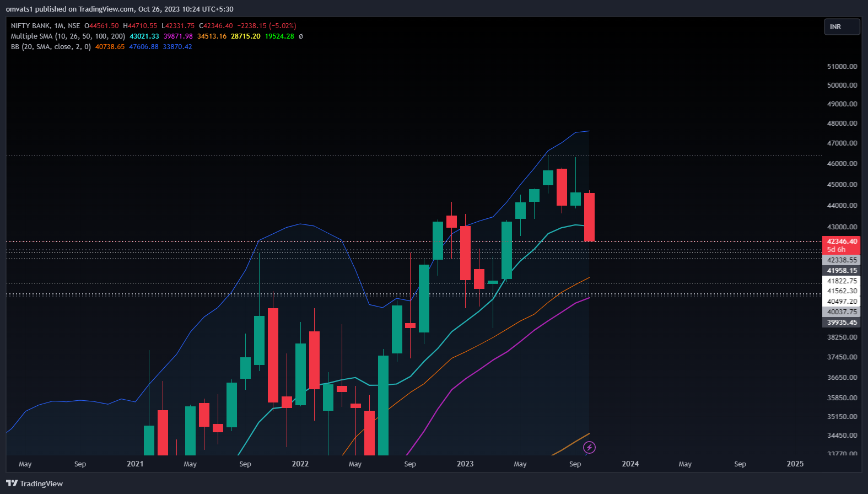Image resolution: width=868 pixels, height=494 pixels.
Task: Click the 50000.00 price scale label
Action: point(842,85)
